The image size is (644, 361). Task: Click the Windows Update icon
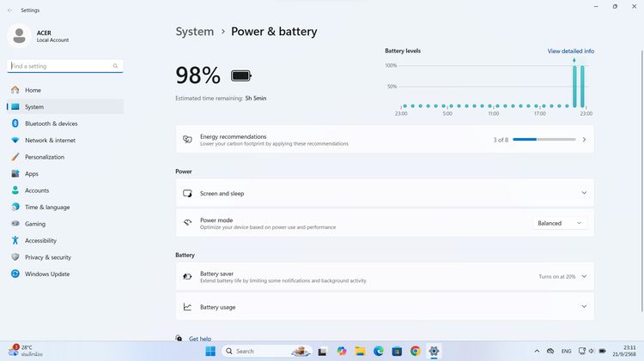[x=15, y=274]
